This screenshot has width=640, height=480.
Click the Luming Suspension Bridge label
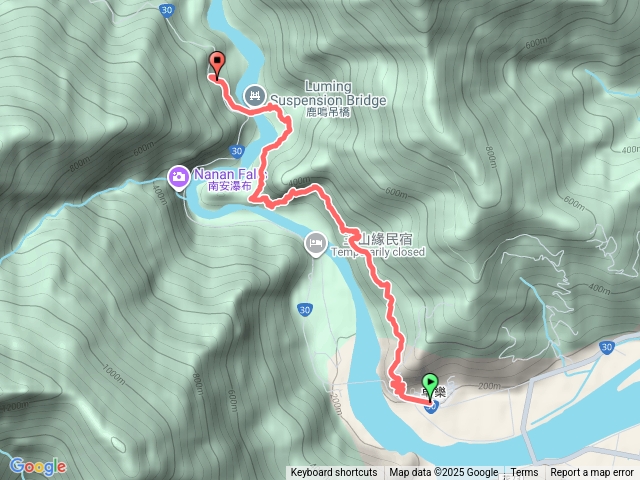pyautogui.click(x=328, y=99)
